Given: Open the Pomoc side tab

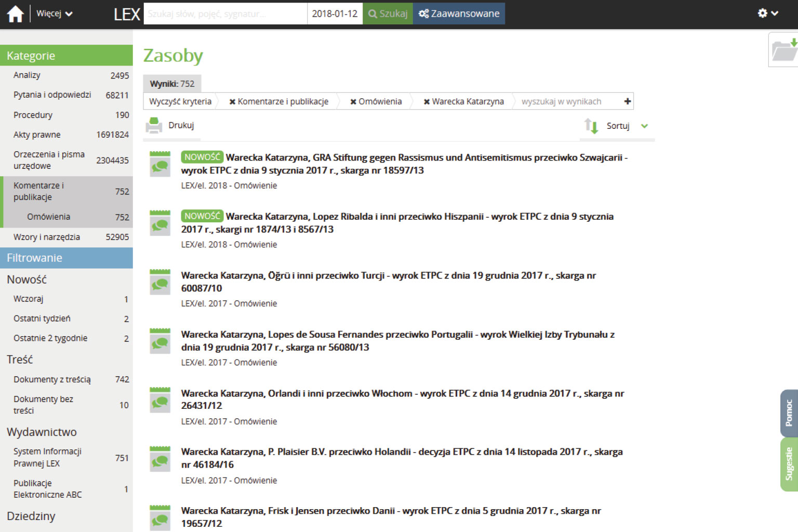Looking at the screenshot, I should tap(789, 413).
